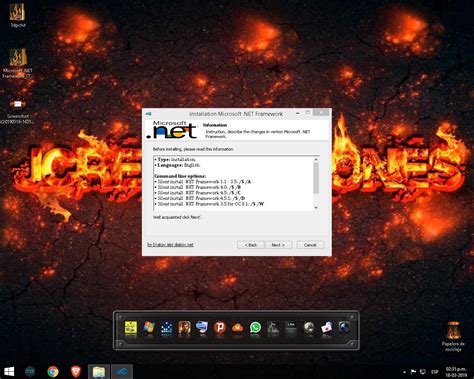Open the Action Center flag icon
Screen dimensions: 474x379
(x=413, y=372)
